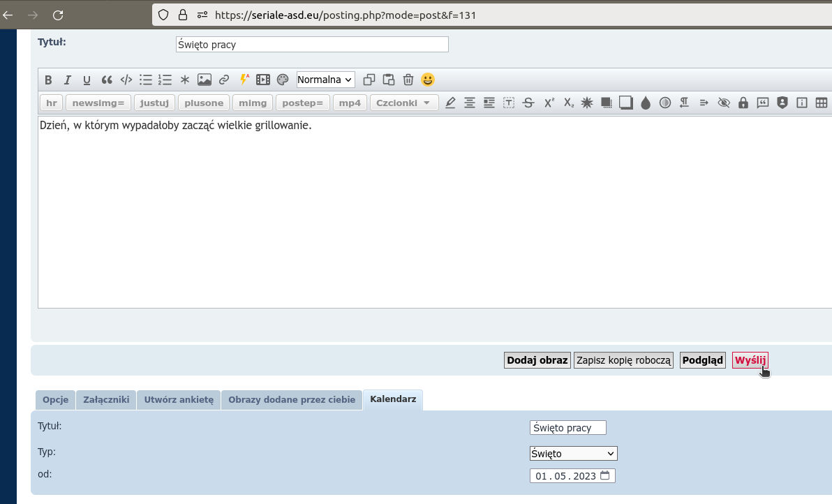832x504 pixels.
Task: Submit the post with Wyślij
Action: [x=750, y=360]
